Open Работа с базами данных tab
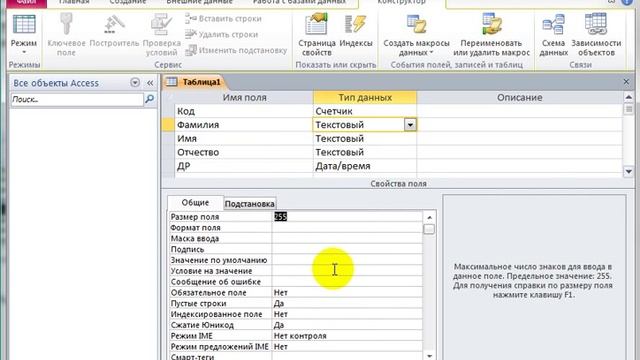This screenshot has height=360, width=640. (299, 2)
